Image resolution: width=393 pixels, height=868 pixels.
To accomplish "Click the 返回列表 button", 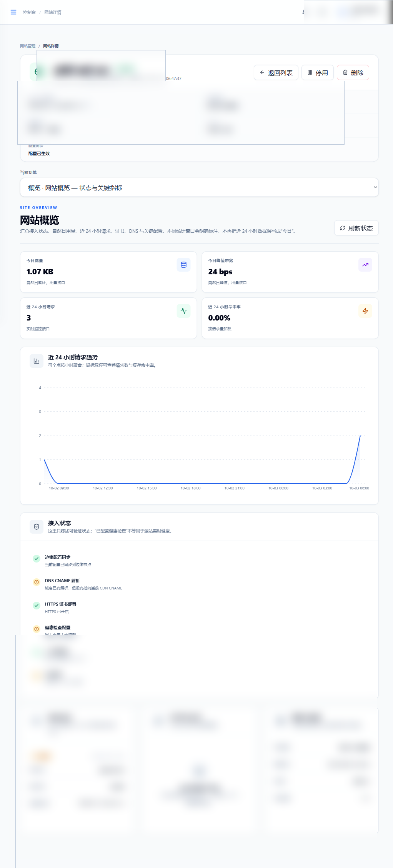I will 276,73.
